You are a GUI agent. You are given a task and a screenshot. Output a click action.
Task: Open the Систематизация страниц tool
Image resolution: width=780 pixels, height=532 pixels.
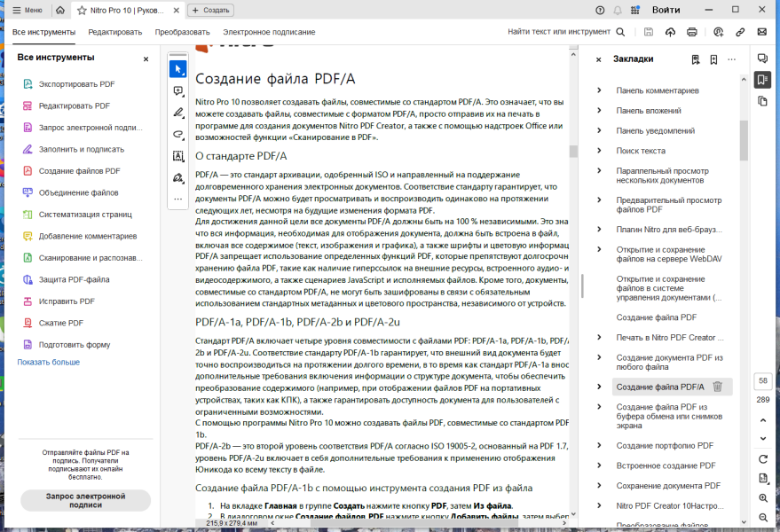(x=77, y=215)
